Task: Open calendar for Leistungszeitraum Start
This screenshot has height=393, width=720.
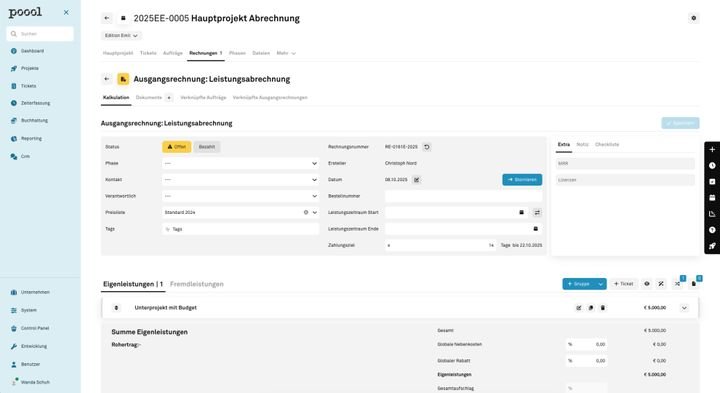Action: tap(521, 212)
